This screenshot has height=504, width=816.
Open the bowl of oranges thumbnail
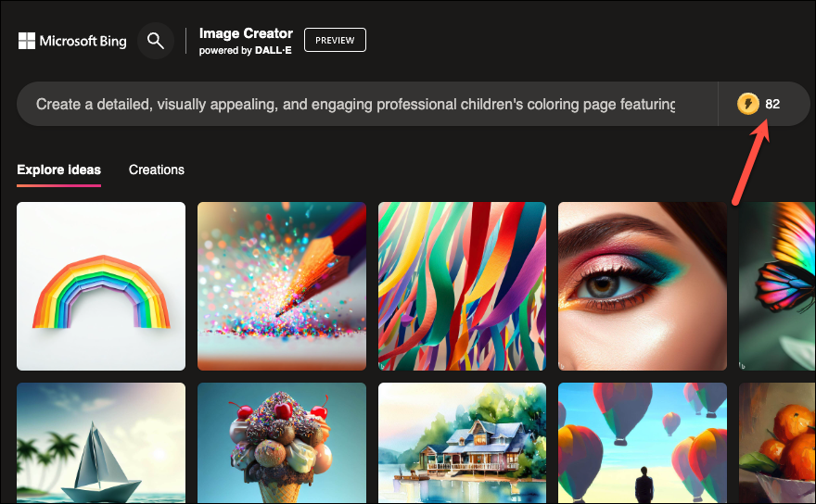777,443
